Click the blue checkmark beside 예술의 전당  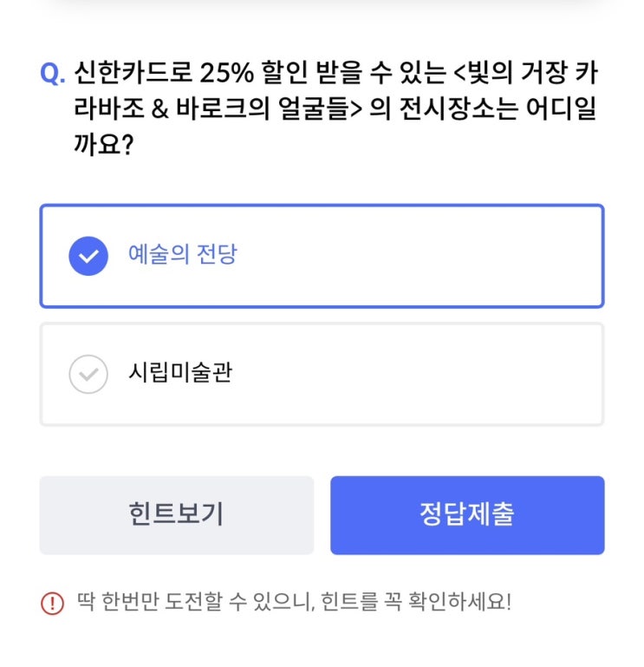coord(88,256)
